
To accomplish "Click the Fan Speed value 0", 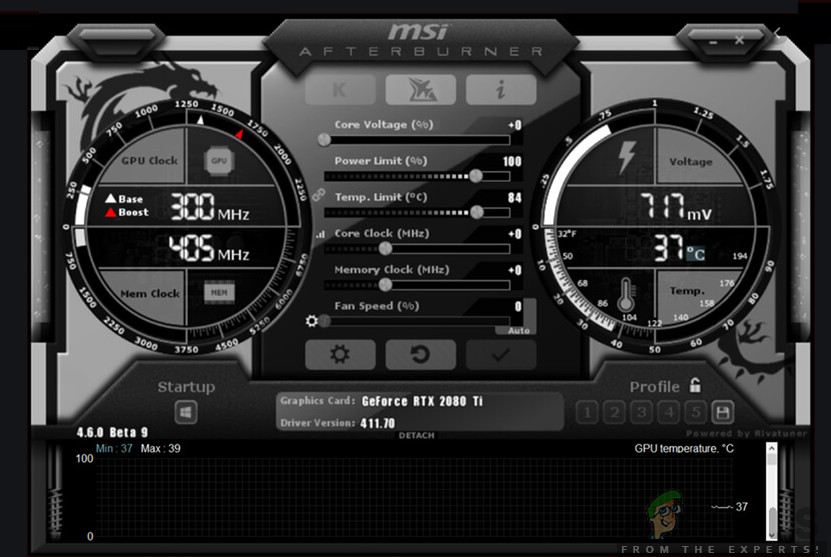I will tap(518, 306).
